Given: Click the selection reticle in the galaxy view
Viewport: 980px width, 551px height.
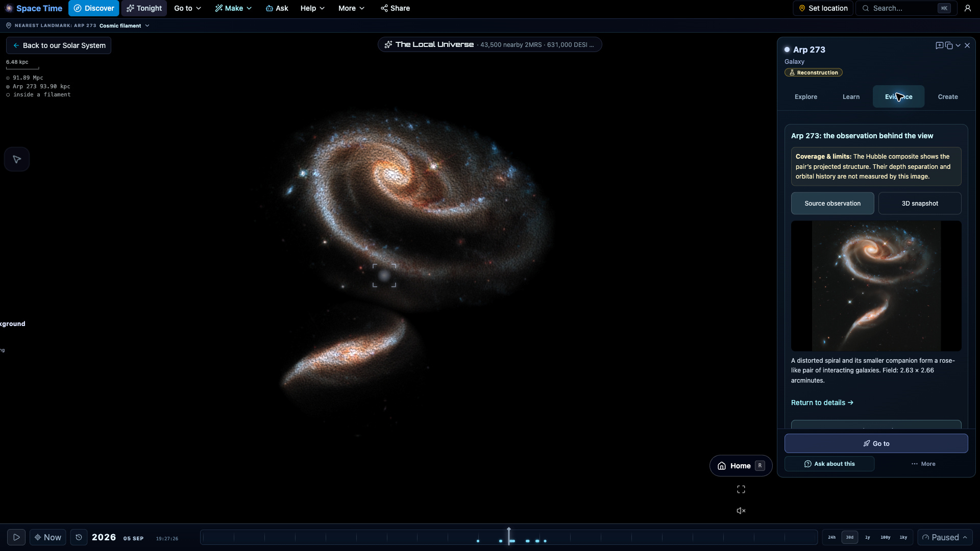Looking at the screenshot, I should click(x=384, y=275).
